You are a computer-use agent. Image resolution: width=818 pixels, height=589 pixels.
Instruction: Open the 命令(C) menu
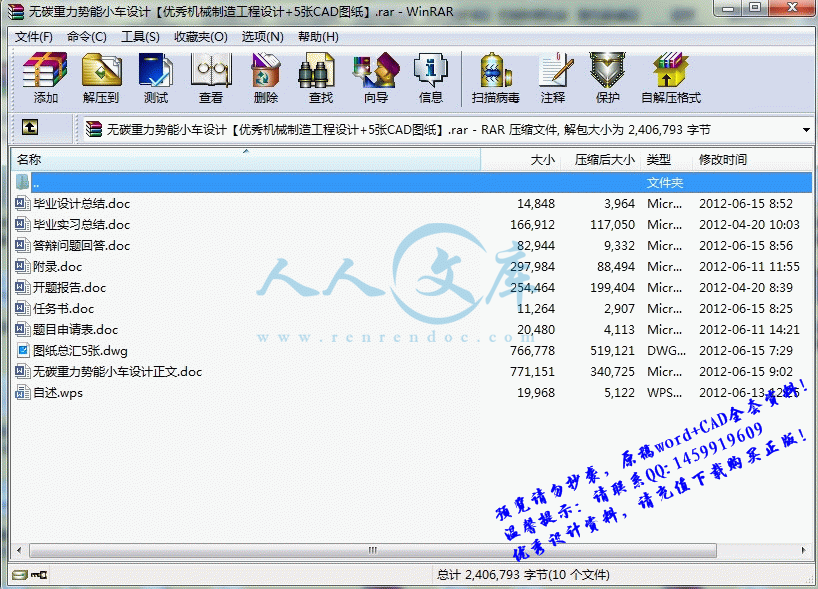87,37
